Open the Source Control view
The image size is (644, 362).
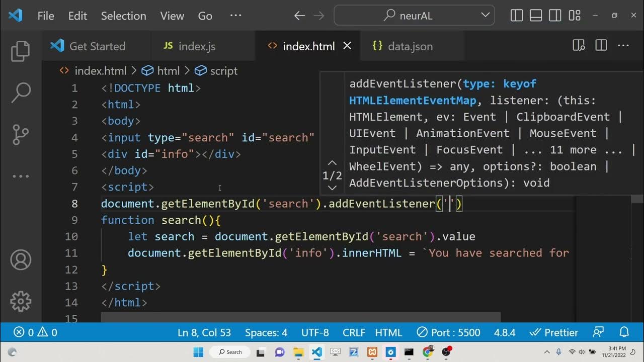tap(21, 134)
